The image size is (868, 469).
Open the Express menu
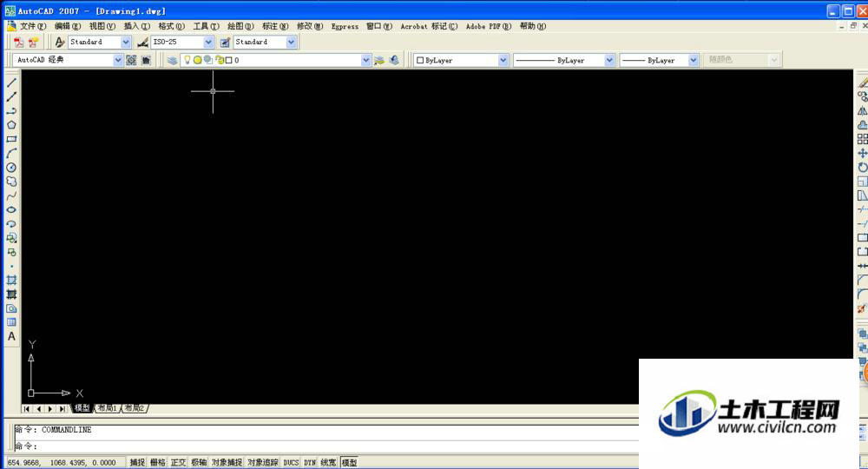[x=345, y=26]
